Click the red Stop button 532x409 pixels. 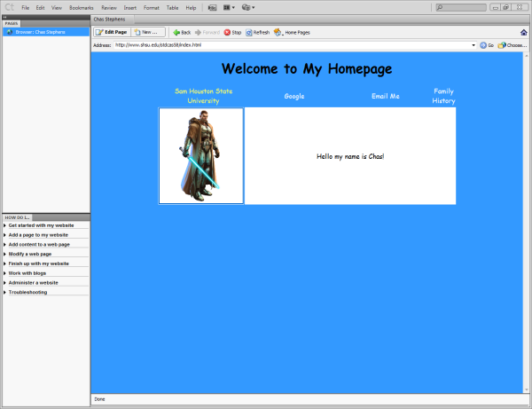[x=232, y=33]
